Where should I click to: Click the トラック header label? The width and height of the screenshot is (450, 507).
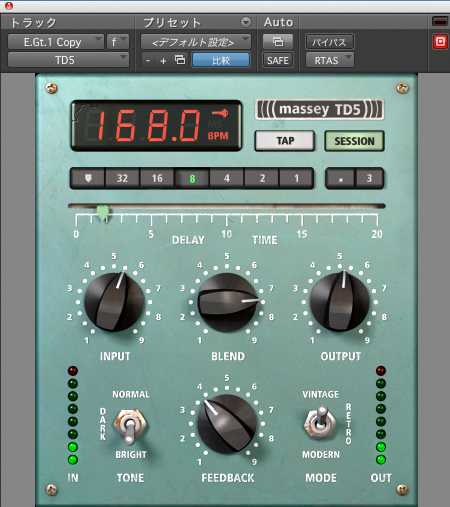pos(33,22)
